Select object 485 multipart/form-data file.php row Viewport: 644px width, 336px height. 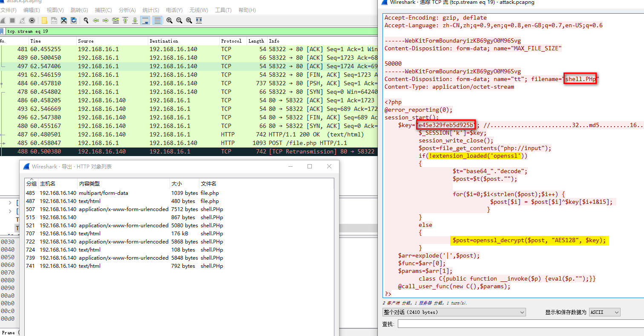179,193
